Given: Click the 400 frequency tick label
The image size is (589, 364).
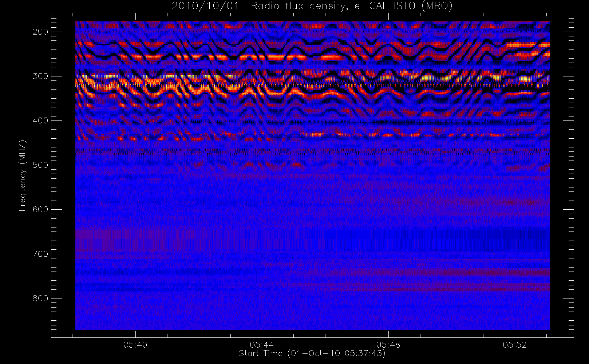Looking at the screenshot, I should 40,120.
